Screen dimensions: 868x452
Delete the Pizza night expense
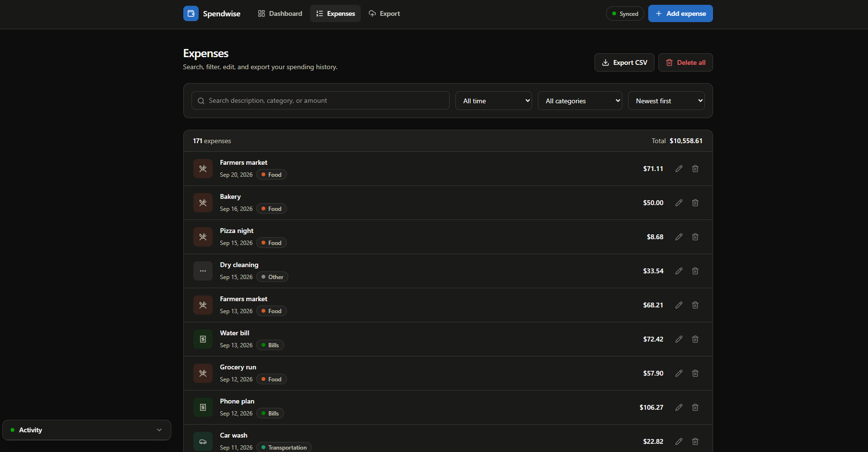click(695, 237)
